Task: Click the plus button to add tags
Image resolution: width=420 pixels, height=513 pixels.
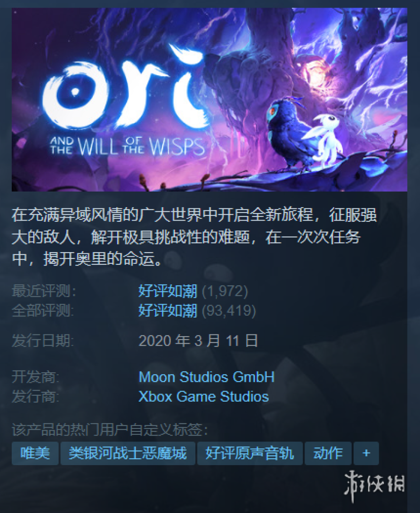Action: 366,453
